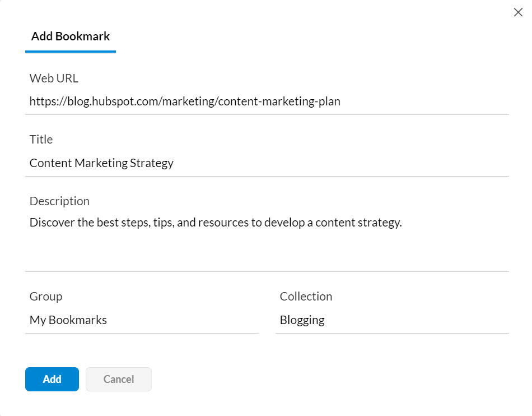Select the Add Bookmark tab
The width and height of the screenshot is (532, 416).
coord(70,36)
